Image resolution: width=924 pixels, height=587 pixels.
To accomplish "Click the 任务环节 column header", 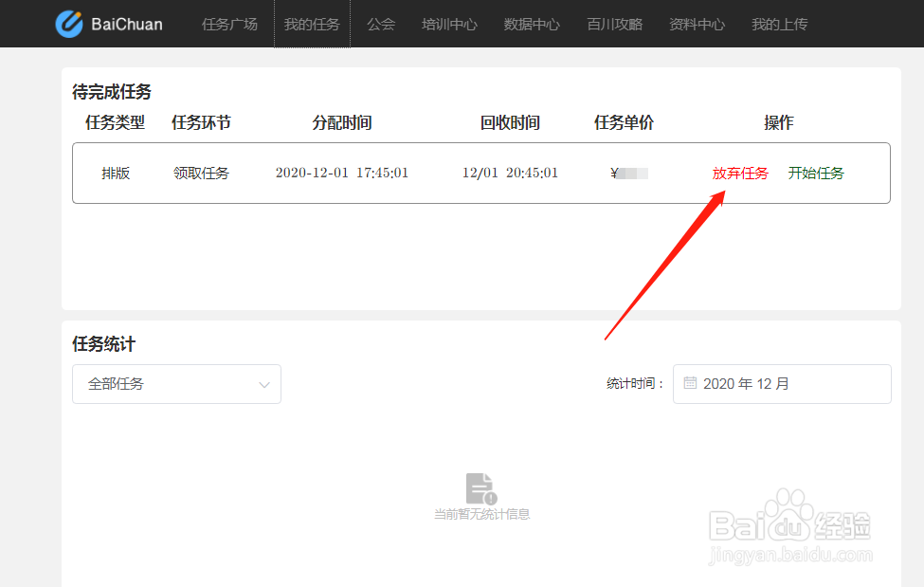I will 201,122.
